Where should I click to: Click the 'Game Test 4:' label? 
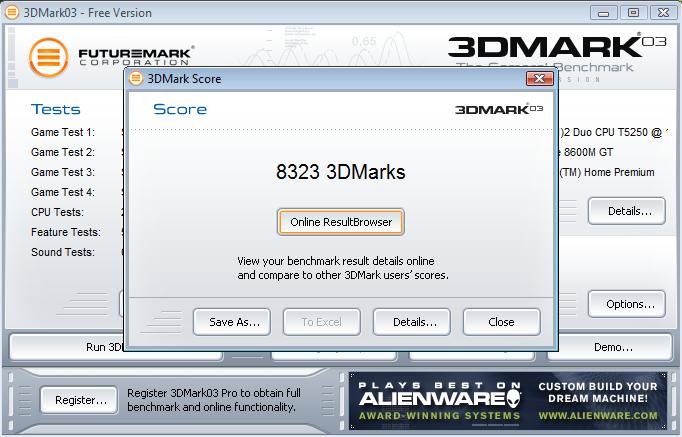pos(63,192)
